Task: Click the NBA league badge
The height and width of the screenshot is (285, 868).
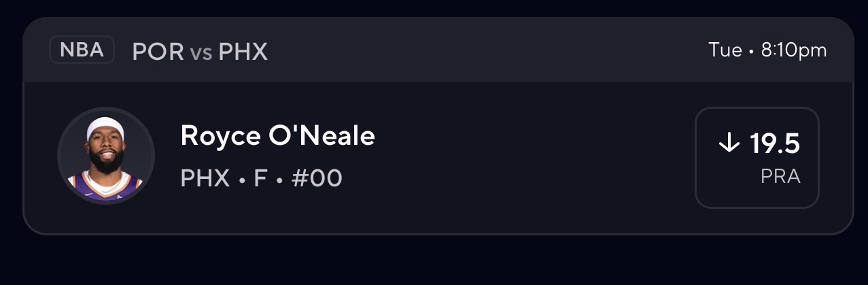Action: point(82,50)
